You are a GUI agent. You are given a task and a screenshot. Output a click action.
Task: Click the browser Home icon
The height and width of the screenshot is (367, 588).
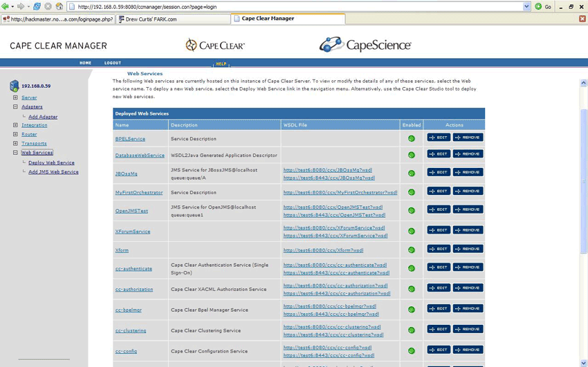[59, 6]
